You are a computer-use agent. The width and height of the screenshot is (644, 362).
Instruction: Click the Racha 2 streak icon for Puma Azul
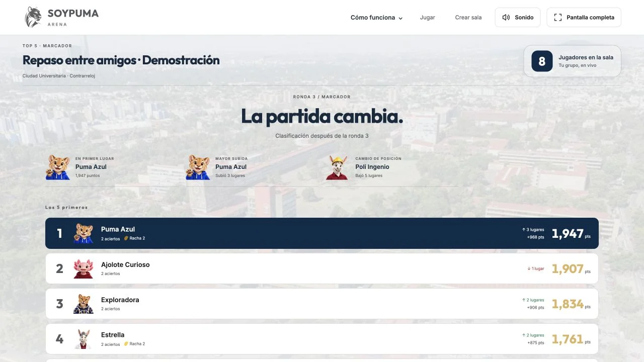click(x=126, y=238)
